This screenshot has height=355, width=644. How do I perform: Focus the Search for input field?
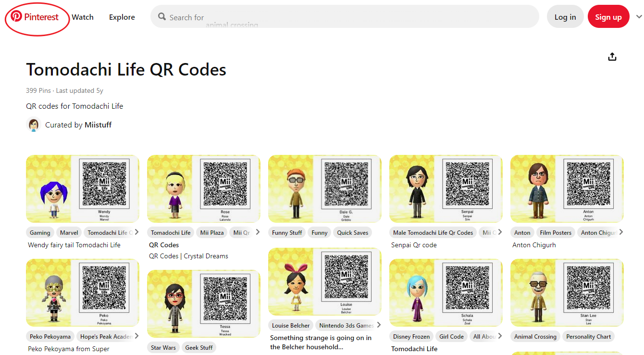(x=345, y=17)
